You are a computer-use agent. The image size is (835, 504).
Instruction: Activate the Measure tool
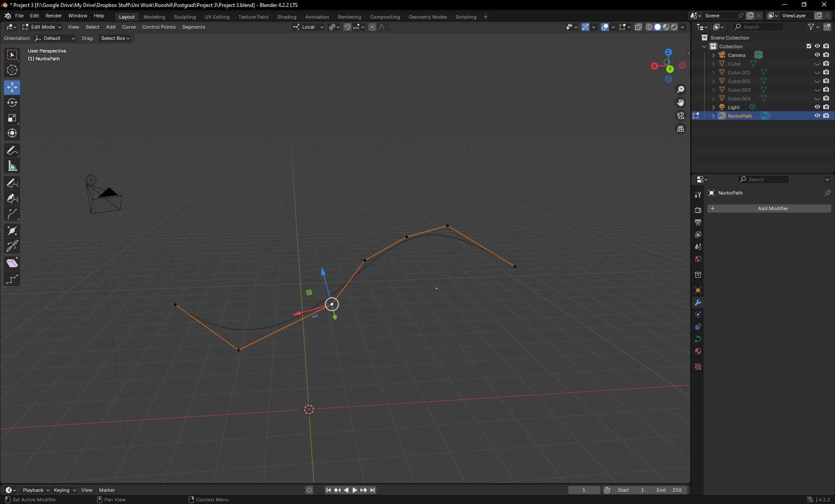pyautogui.click(x=12, y=166)
